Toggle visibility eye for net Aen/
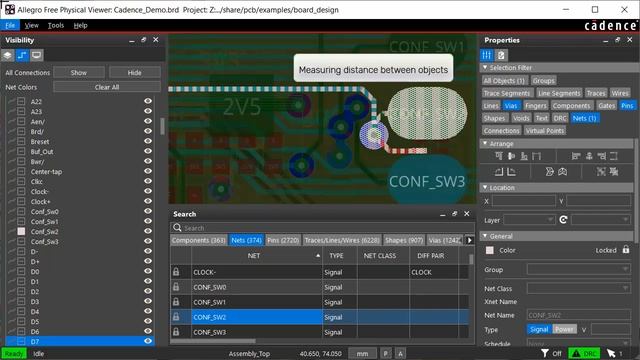Image resolution: width=640 pixels, height=360 pixels. pyautogui.click(x=148, y=121)
